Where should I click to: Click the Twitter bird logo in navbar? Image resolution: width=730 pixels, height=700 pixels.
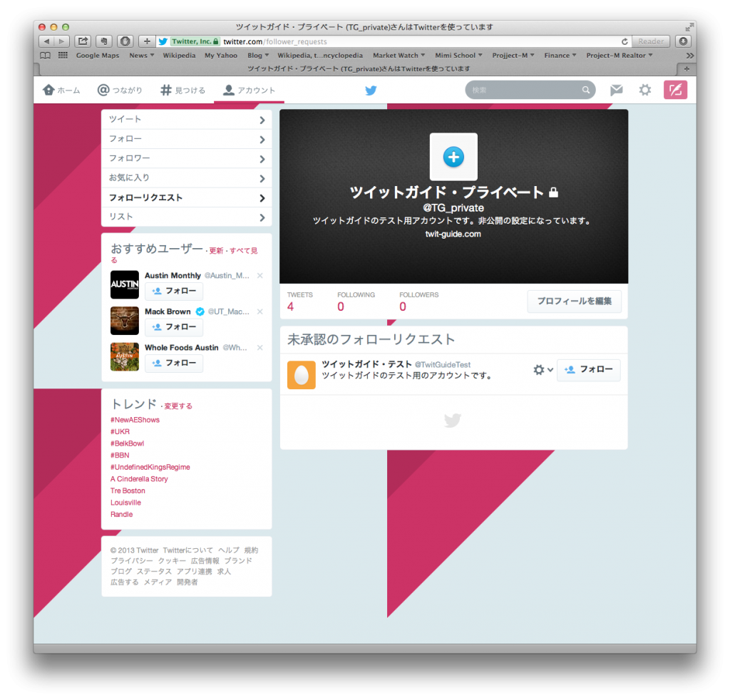coord(371,91)
